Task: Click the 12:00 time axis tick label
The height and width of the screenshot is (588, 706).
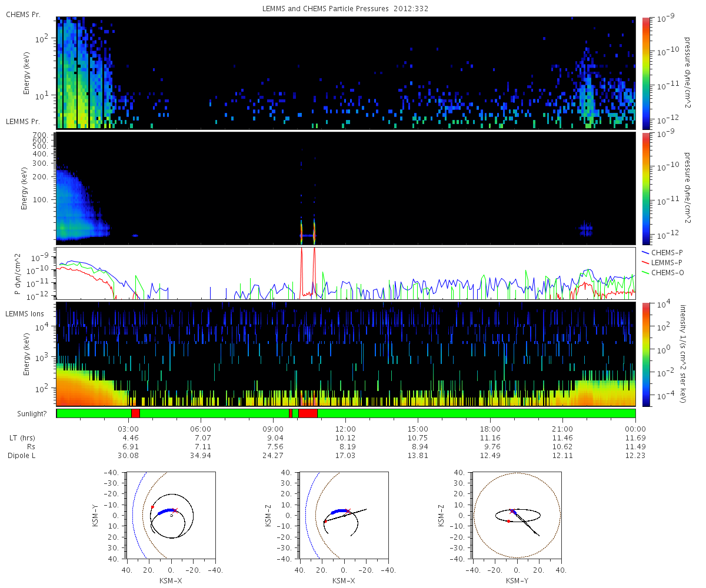Action: [x=345, y=429]
